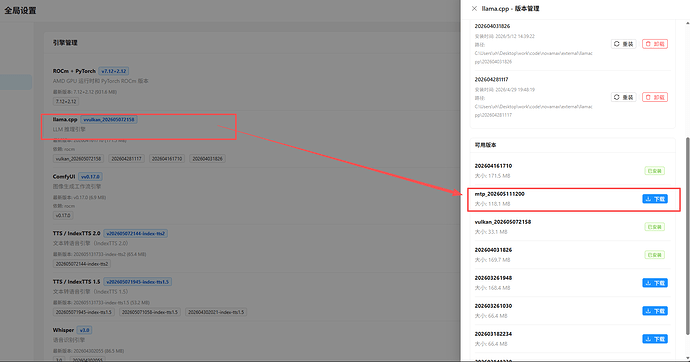Close the llama.cpp 版本管理 drawer
This screenshot has height=362, width=690.
[474, 8]
